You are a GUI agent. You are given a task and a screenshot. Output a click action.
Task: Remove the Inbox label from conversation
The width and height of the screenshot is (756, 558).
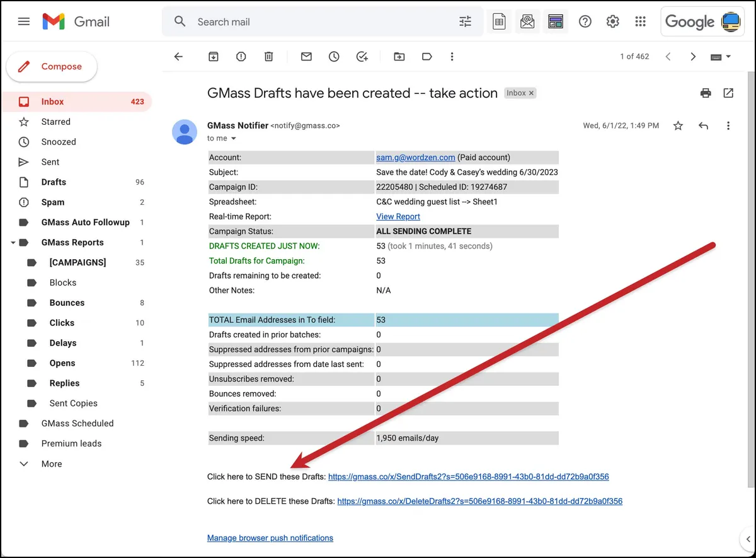point(531,93)
